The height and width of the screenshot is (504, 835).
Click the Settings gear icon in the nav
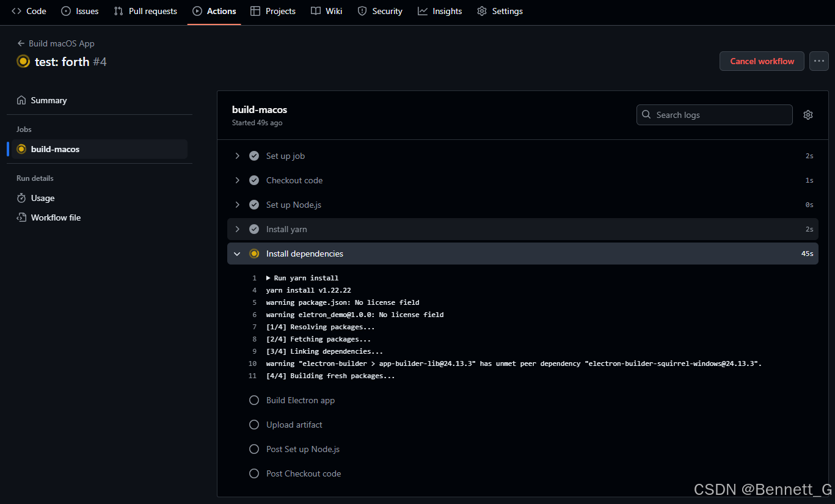[x=482, y=11]
